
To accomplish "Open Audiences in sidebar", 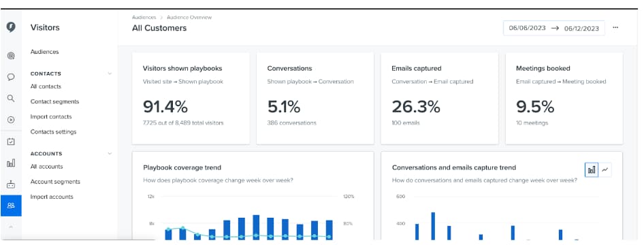I will tap(44, 52).
